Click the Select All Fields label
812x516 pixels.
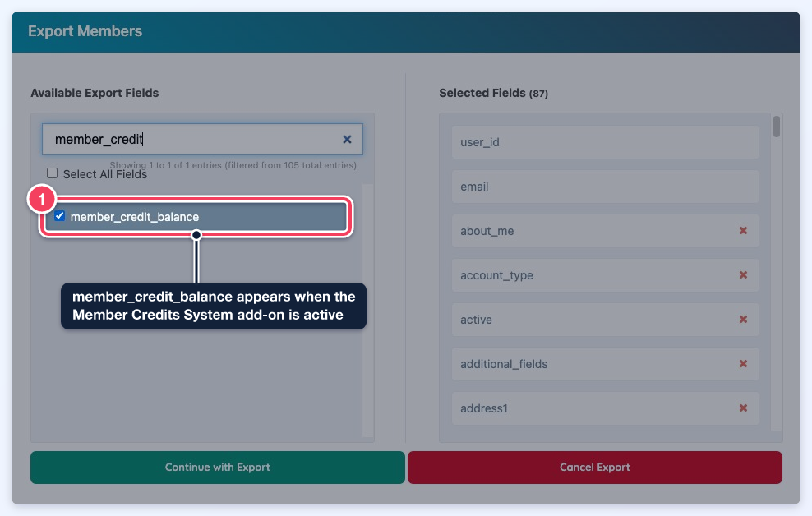(105, 174)
